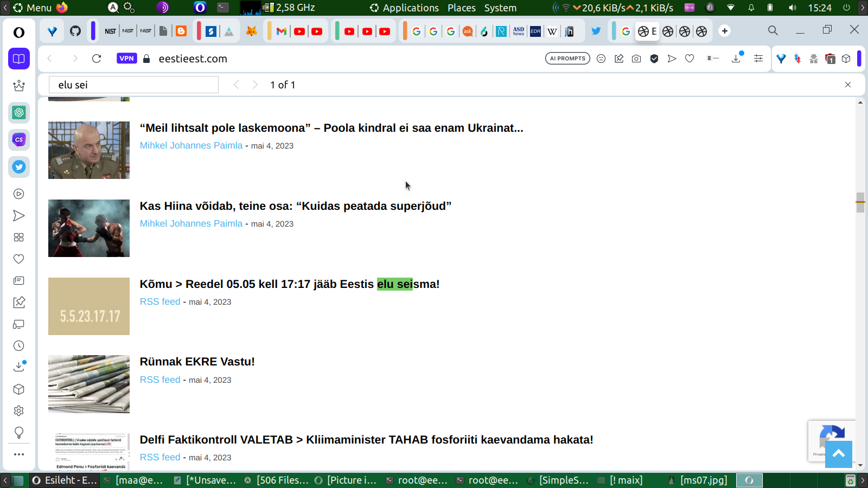Open My Flow in the sidebar
This screenshot has height=488, width=868.
[19, 216]
